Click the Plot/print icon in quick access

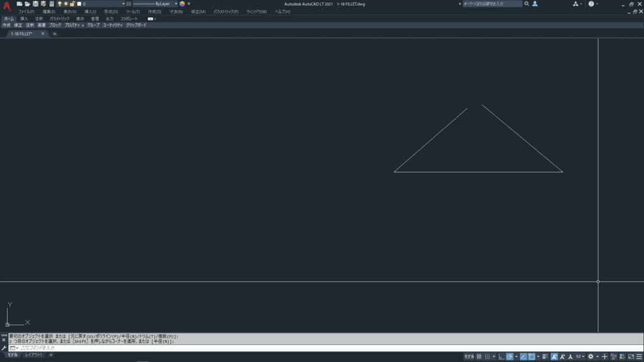click(x=52, y=4)
